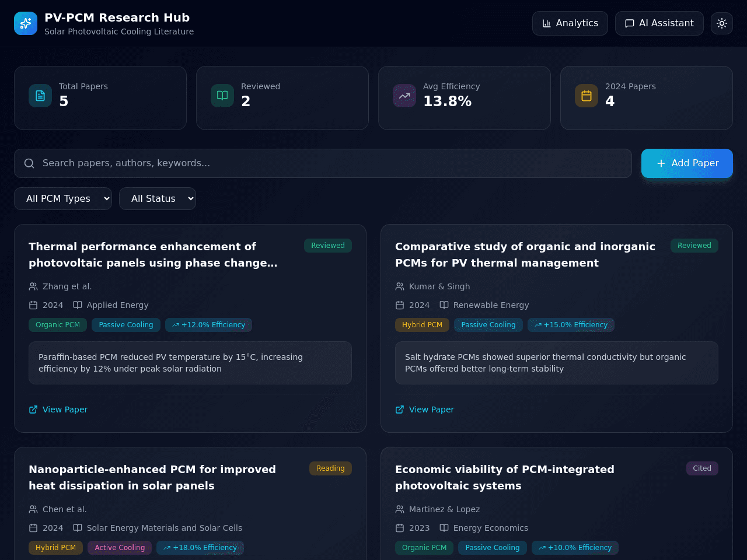
Task: Select Passive Cooling tag on Zhang paper
Action: pyautogui.click(x=126, y=325)
